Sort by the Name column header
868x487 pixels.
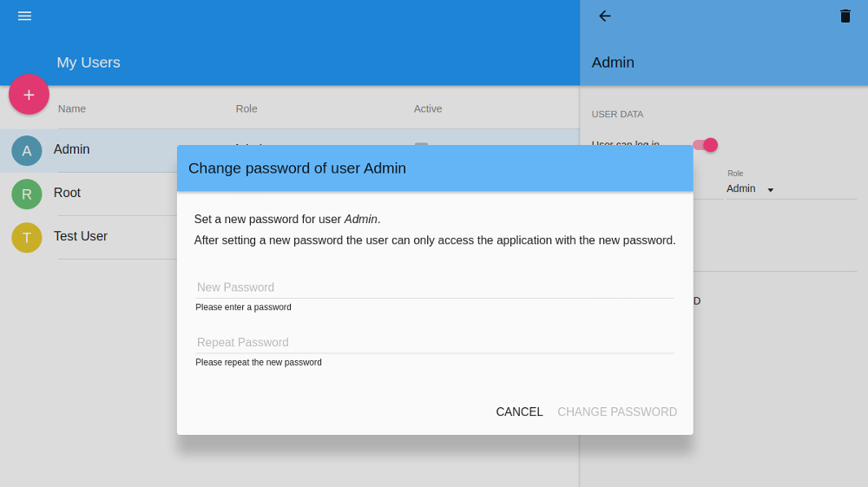(x=72, y=109)
